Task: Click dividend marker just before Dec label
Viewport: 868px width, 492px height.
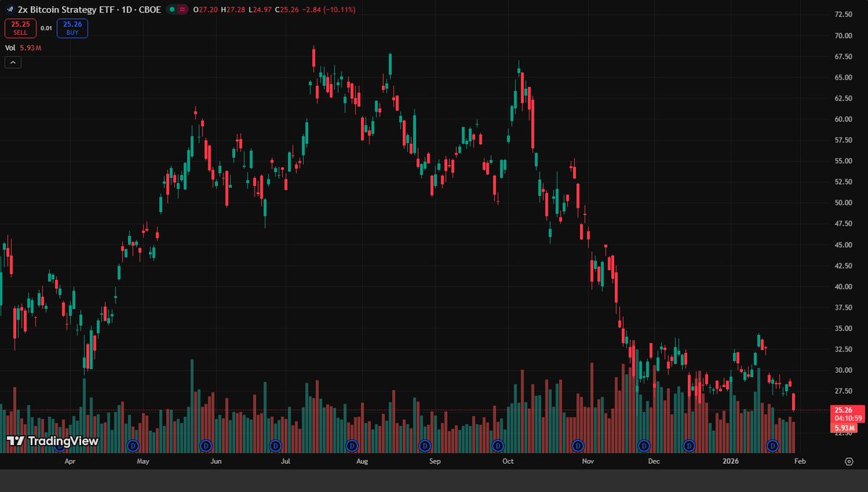Action: point(643,444)
